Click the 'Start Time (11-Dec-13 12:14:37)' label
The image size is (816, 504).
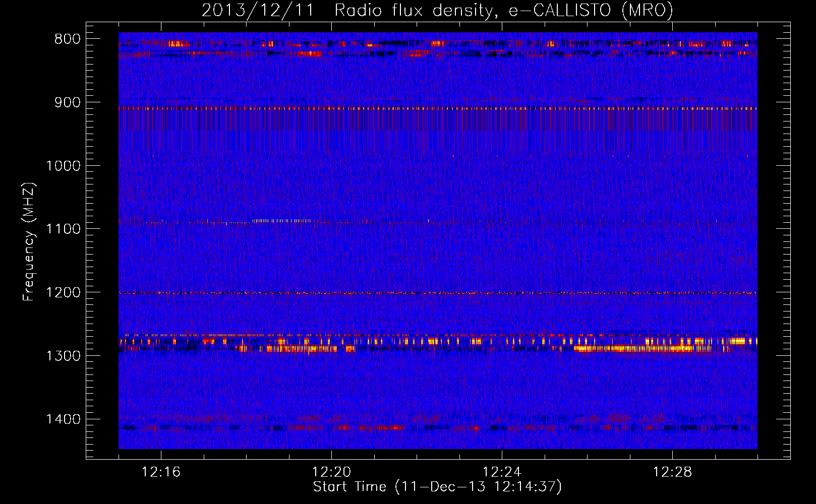click(x=437, y=487)
